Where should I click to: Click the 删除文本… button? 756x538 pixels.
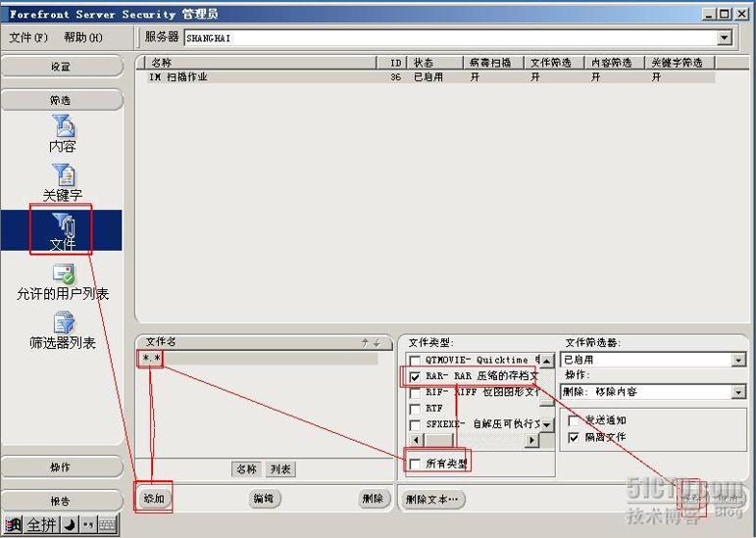(432, 499)
